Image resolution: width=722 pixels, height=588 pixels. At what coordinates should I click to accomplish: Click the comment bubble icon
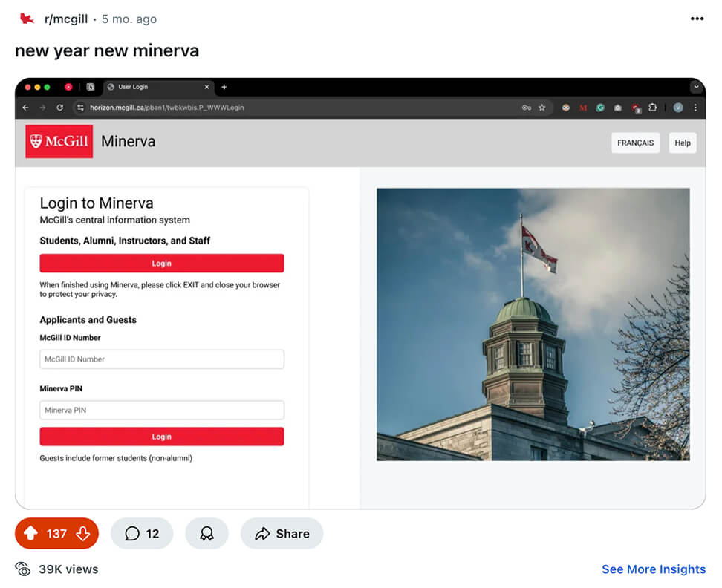[x=132, y=533]
